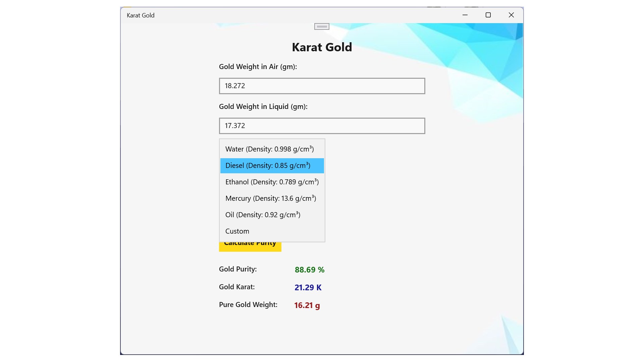The image size is (644, 362).
Task: Pick Ethanol (Density: 0.789 g/cm³)
Action: click(x=272, y=182)
